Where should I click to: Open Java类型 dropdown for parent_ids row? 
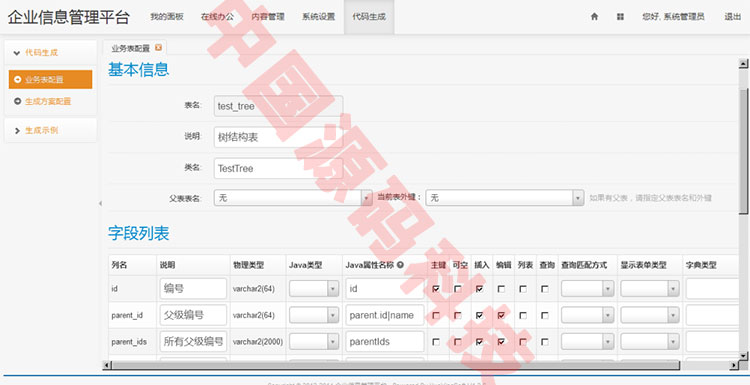tap(314, 341)
